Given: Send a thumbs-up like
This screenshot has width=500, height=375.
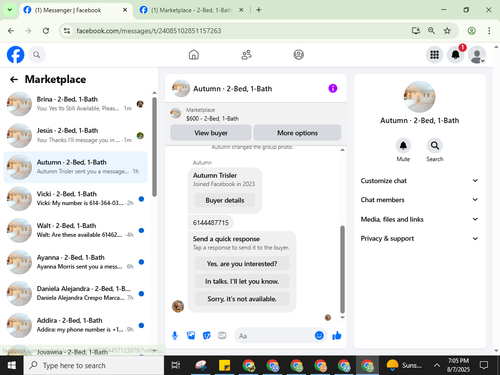Looking at the screenshot, I should coord(337,335).
